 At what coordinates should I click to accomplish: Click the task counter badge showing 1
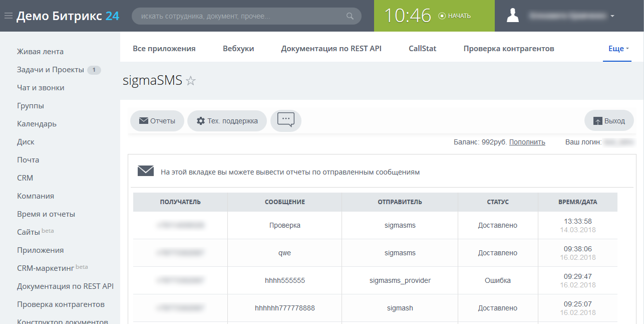tap(94, 70)
